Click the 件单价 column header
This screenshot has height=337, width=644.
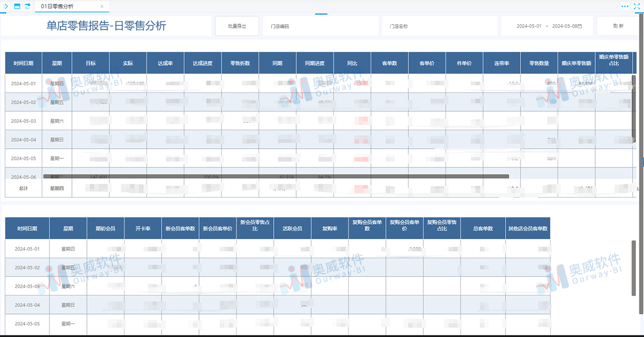pyautogui.click(x=465, y=63)
